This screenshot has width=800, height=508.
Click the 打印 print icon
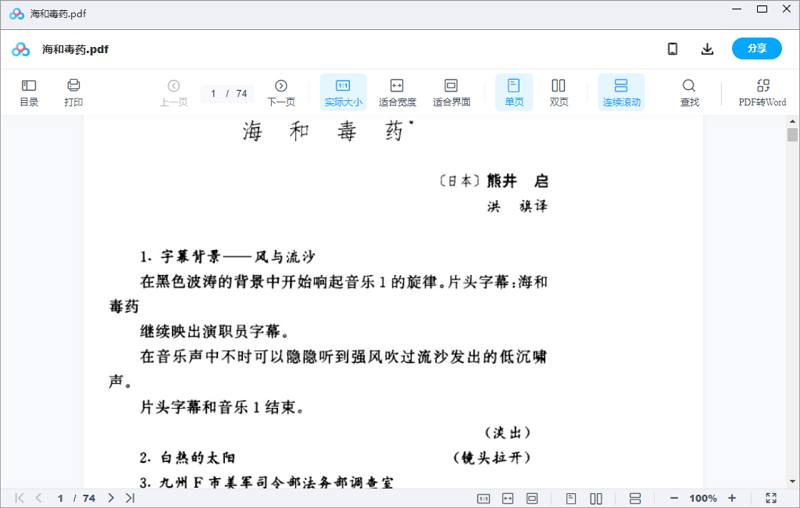point(73,92)
